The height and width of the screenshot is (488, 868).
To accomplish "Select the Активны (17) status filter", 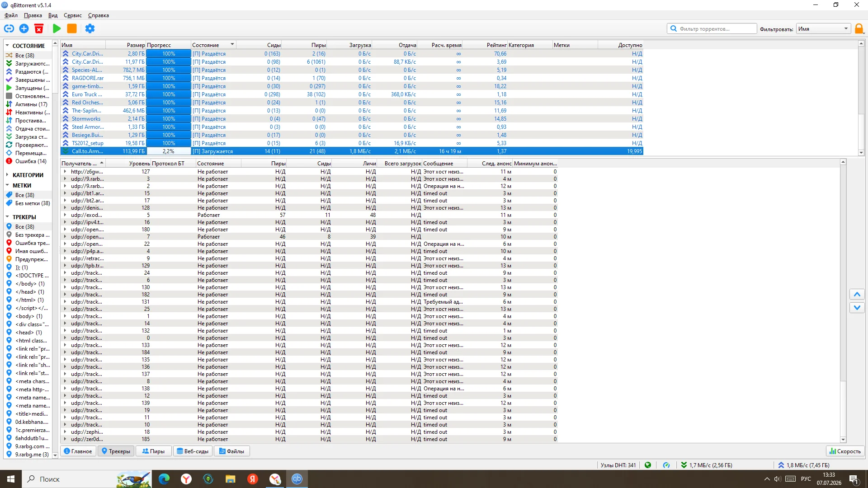I will [28, 104].
